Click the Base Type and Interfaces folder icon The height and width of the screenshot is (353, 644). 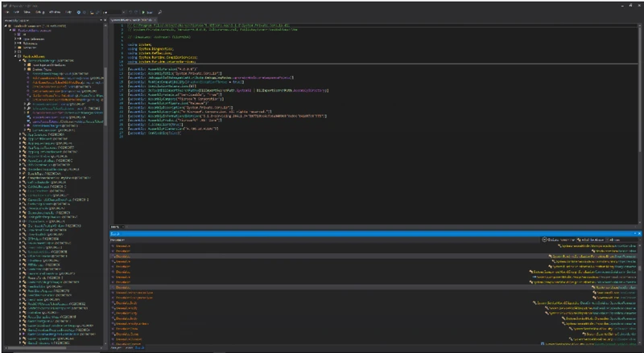(x=29, y=65)
